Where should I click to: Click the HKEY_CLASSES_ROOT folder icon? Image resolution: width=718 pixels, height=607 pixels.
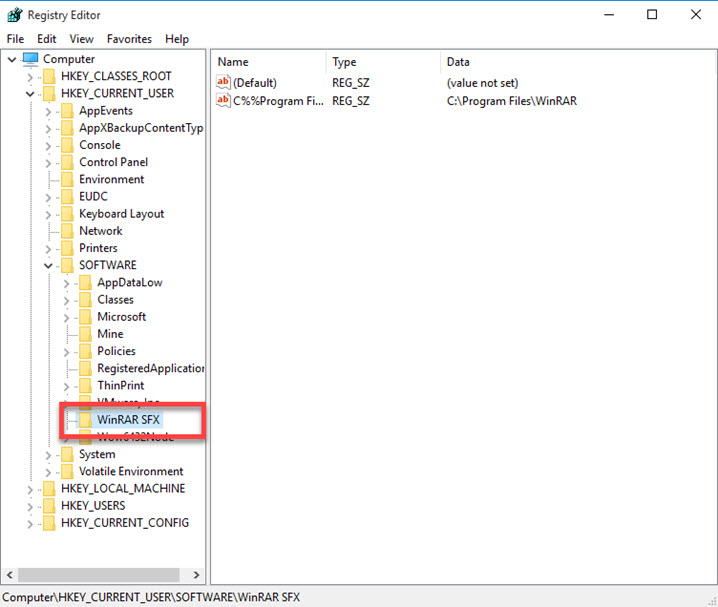49,76
